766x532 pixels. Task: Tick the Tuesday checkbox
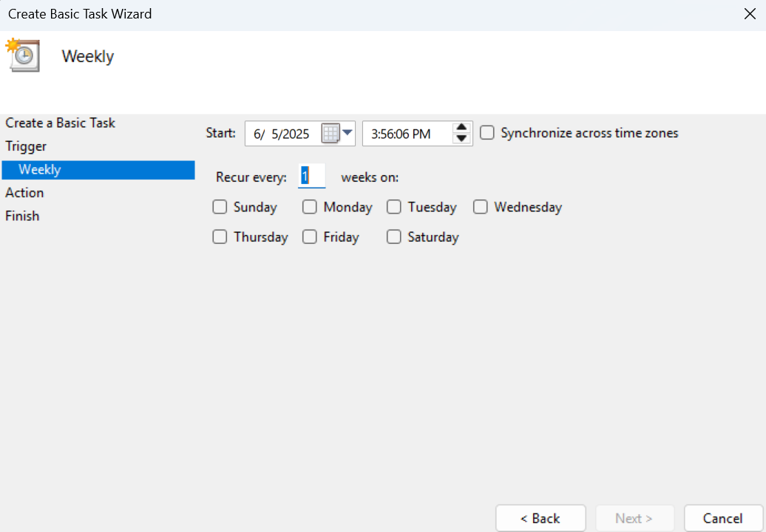pos(394,208)
